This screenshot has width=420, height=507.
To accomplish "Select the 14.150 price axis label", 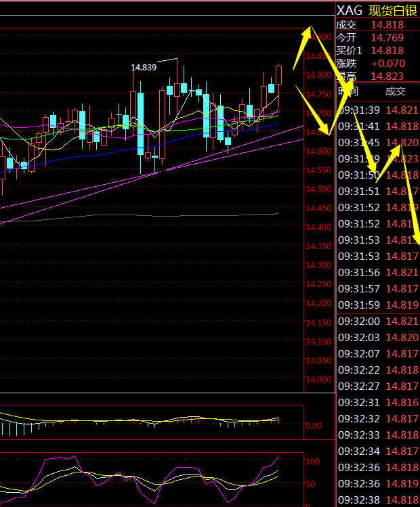I will tap(318, 323).
